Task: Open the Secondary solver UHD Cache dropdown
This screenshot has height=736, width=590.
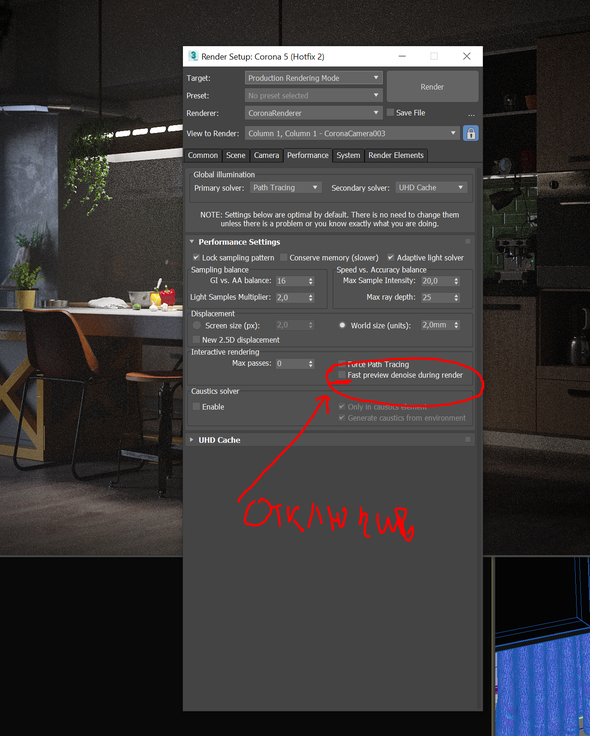Action: [431, 188]
